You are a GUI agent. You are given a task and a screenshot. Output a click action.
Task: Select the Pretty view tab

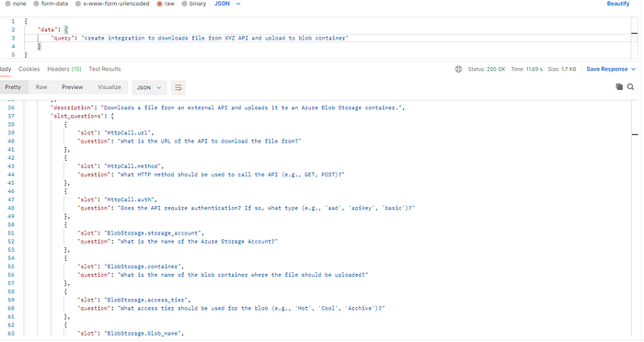pos(13,87)
